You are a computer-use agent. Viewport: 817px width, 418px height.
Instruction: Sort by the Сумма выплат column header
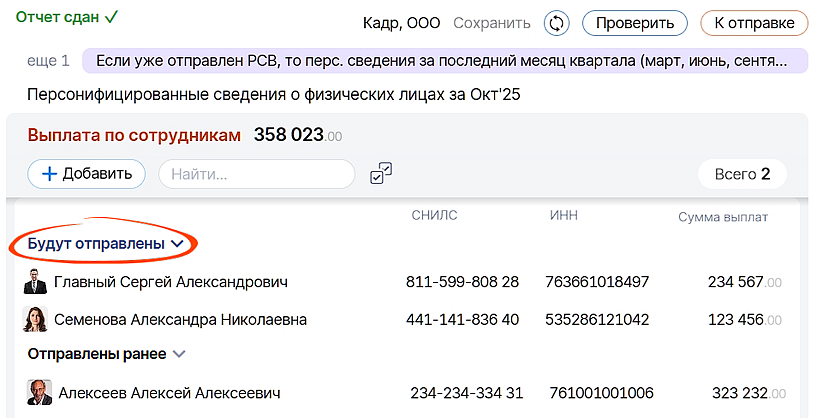coord(722,217)
